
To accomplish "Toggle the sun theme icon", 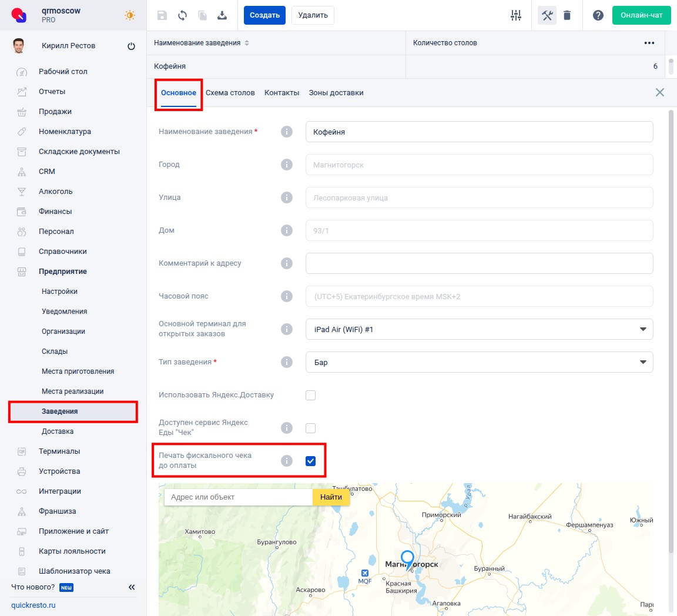I will 130,15.
